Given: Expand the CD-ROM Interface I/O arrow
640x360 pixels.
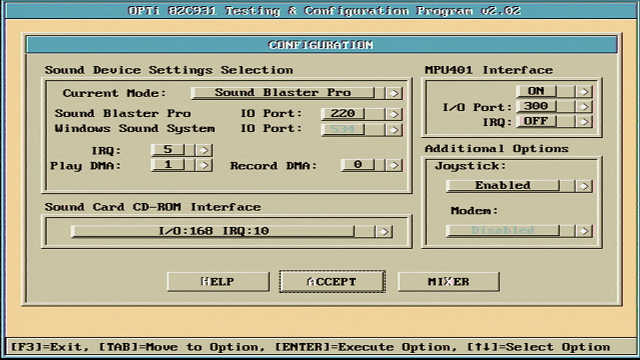Looking at the screenshot, I should pos(384,232).
